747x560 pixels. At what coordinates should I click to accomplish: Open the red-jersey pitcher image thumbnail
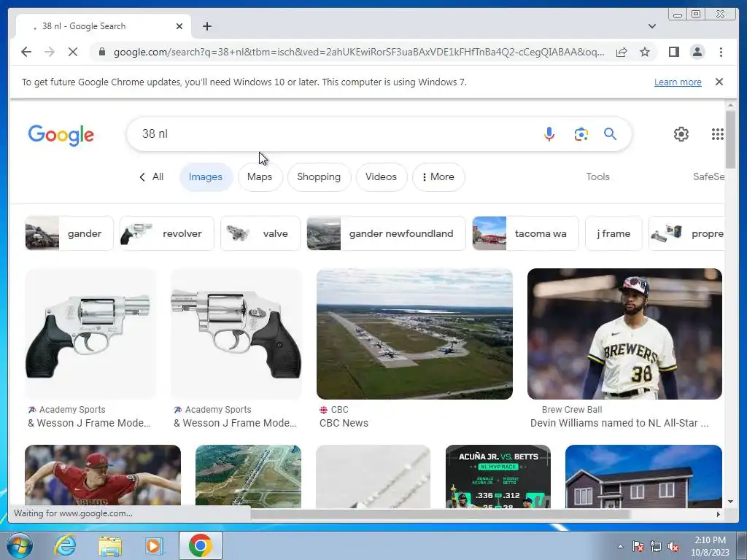point(103,476)
